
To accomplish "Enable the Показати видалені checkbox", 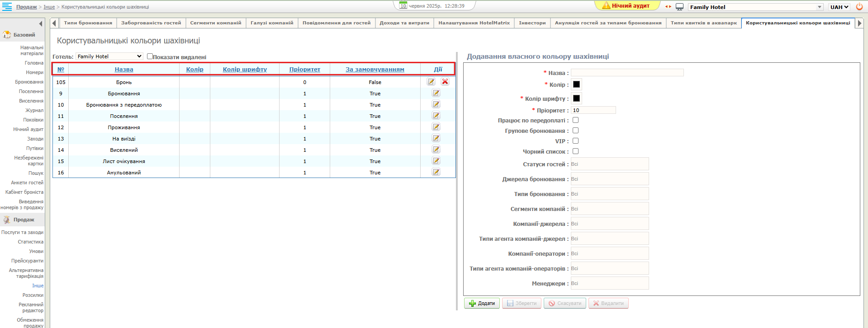I will 150,56.
